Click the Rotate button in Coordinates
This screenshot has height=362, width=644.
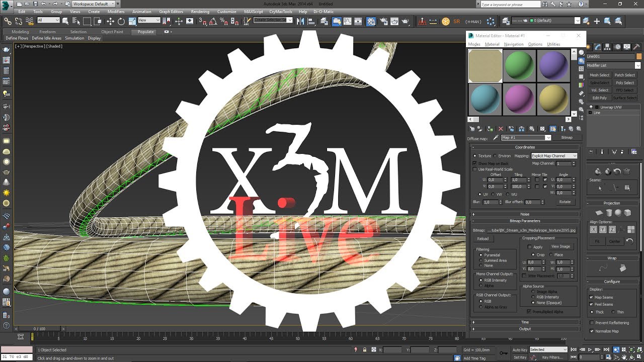click(x=565, y=202)
